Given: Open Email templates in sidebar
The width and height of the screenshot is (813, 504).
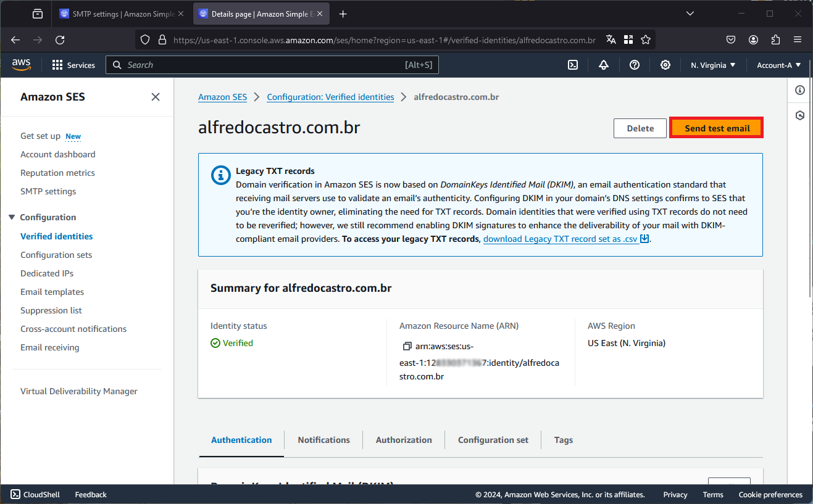Looking at the screenshot, I should click(x=52, y=292).
